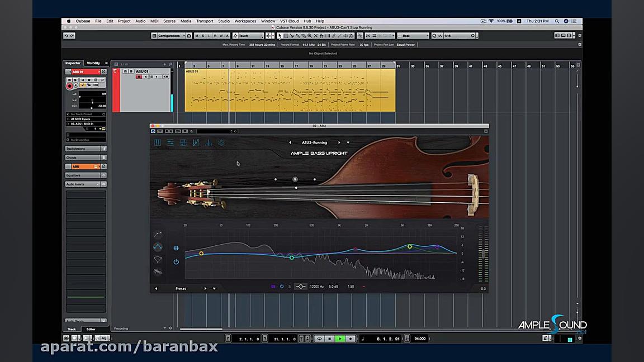Click the search tracks magnifier icon
This screenshot has width=644, height=362.
point(171,64)
